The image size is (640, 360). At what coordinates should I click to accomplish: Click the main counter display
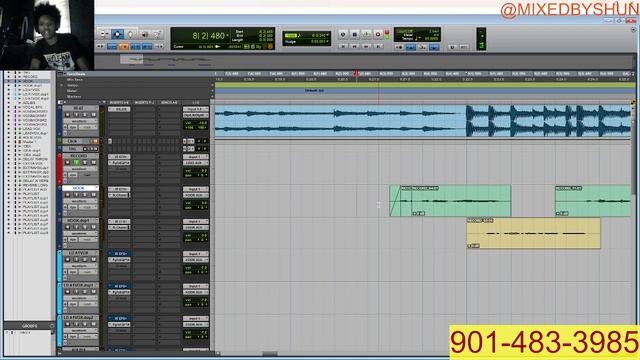[208, 36]
